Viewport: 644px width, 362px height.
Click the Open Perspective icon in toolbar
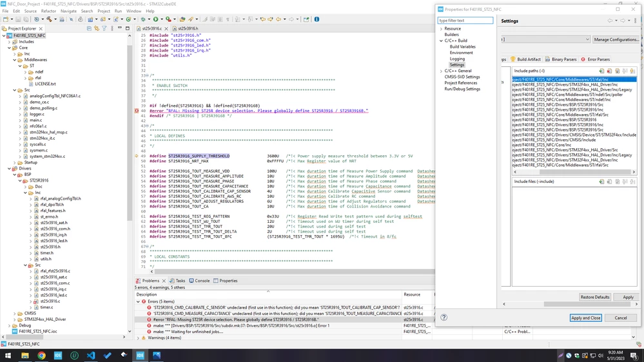[x=306, y=19]
